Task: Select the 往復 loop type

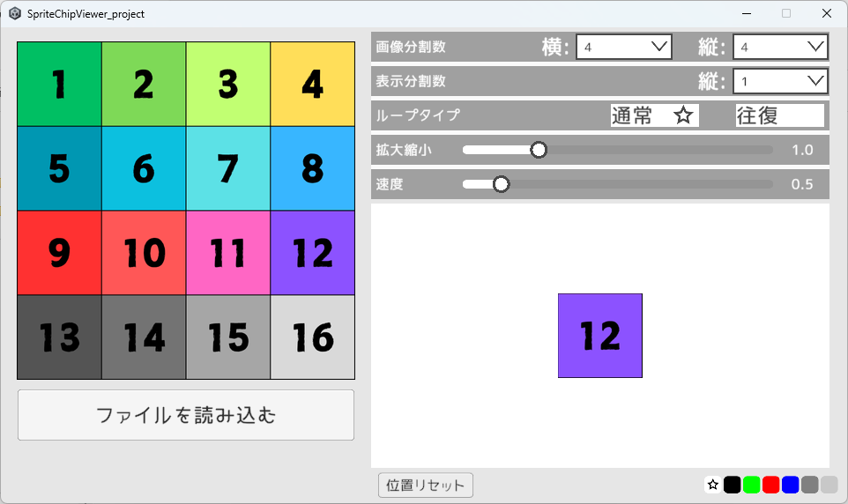Action: tap(780, 115)
